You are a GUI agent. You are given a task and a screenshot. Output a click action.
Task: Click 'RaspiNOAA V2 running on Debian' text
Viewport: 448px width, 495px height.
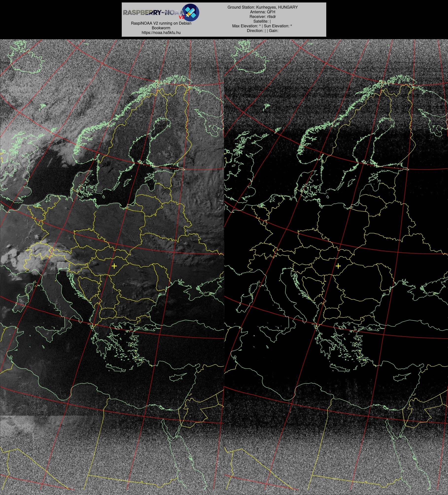[x=161, y=23]
